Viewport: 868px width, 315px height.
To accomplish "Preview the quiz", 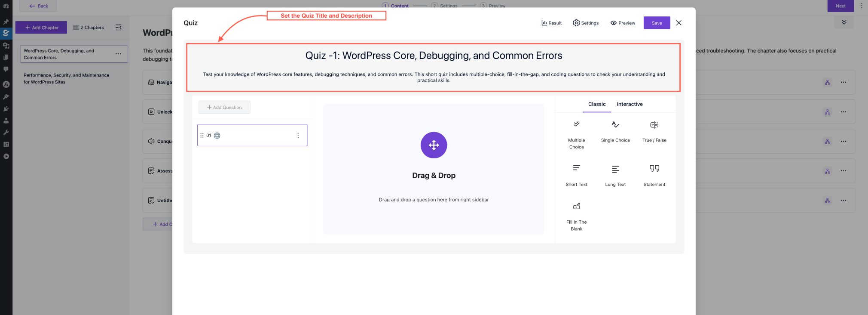I will point(623,23).
